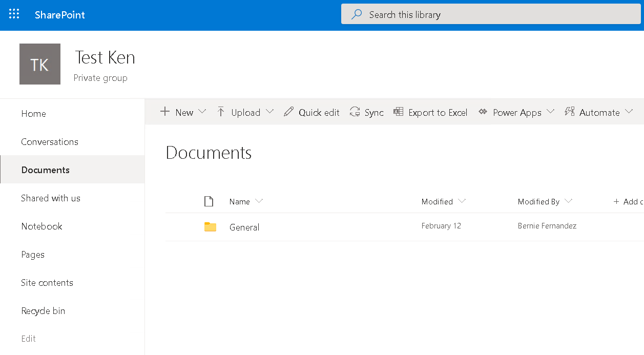Viewport: 644px width, 355px height.
Task: Expand the Upload dropdown arrow
Action: 269,112
